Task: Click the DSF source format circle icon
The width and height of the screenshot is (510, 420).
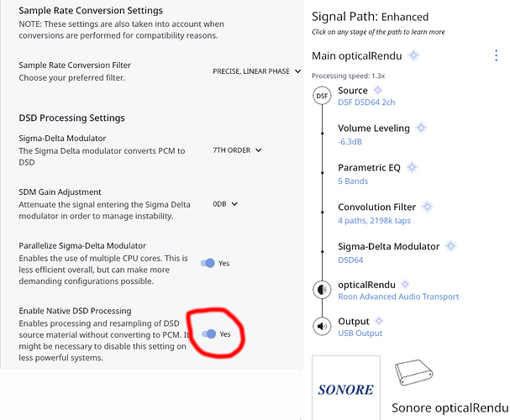Action: (x=322, y=96)
